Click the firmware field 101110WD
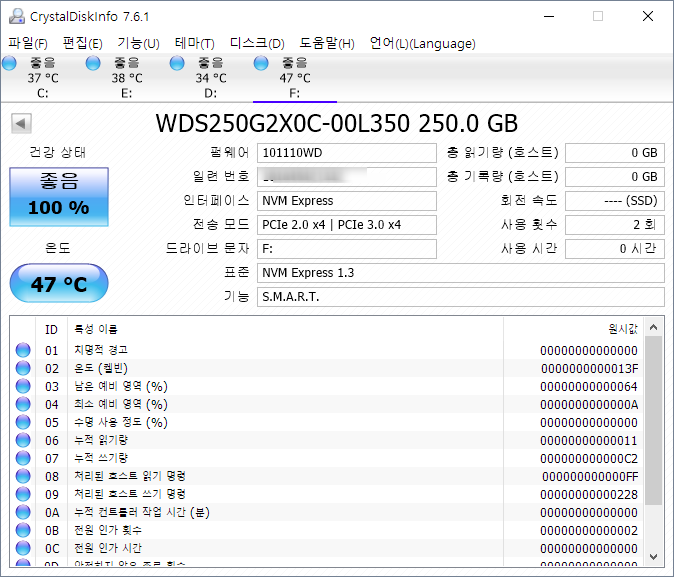 pos(346,153)
